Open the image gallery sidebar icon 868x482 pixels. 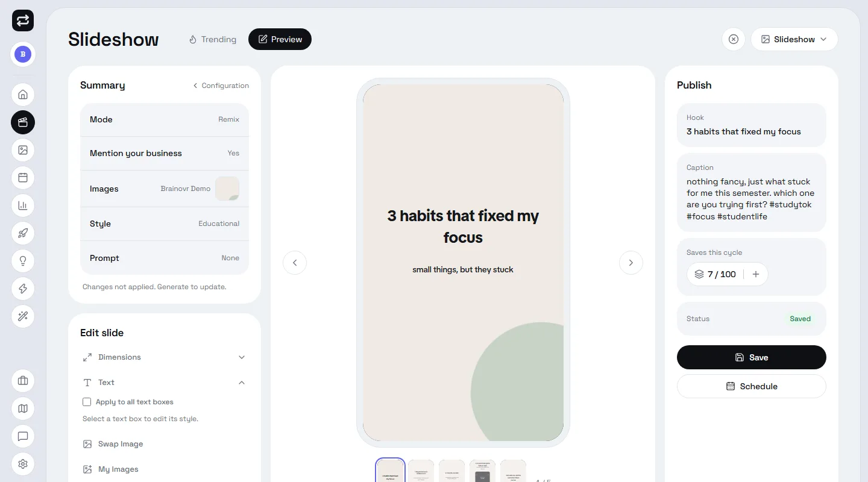(23, 150)
